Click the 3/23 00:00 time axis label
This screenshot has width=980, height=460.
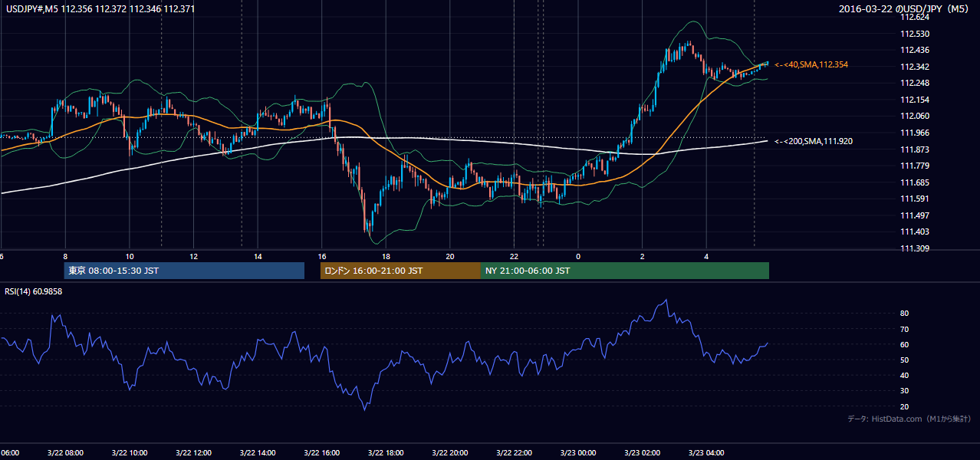point(578,453)
